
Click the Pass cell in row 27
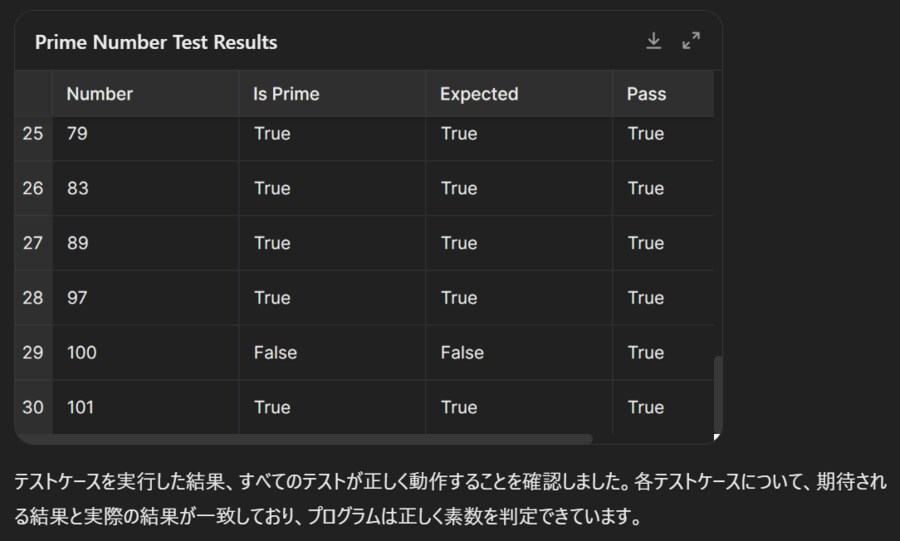(646, 243)
